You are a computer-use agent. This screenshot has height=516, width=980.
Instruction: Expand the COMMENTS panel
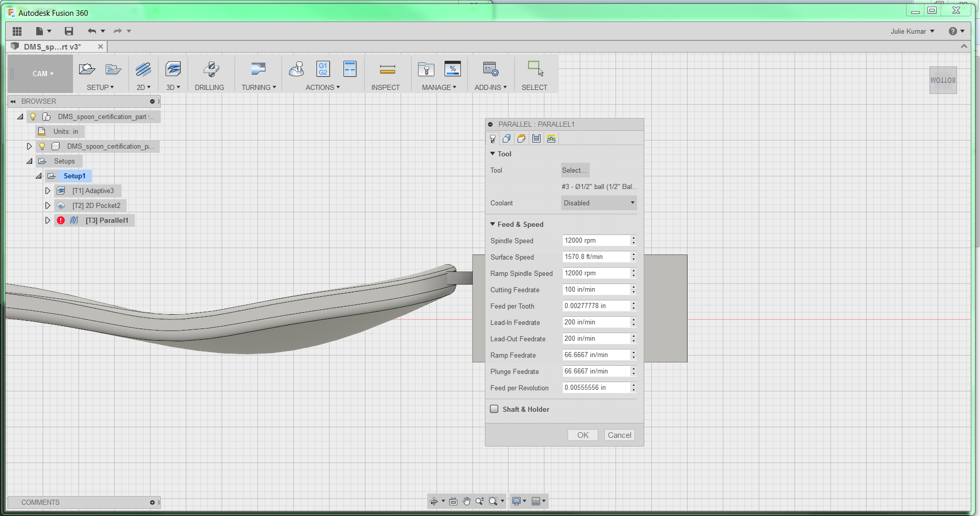click(x=152, y=502)
